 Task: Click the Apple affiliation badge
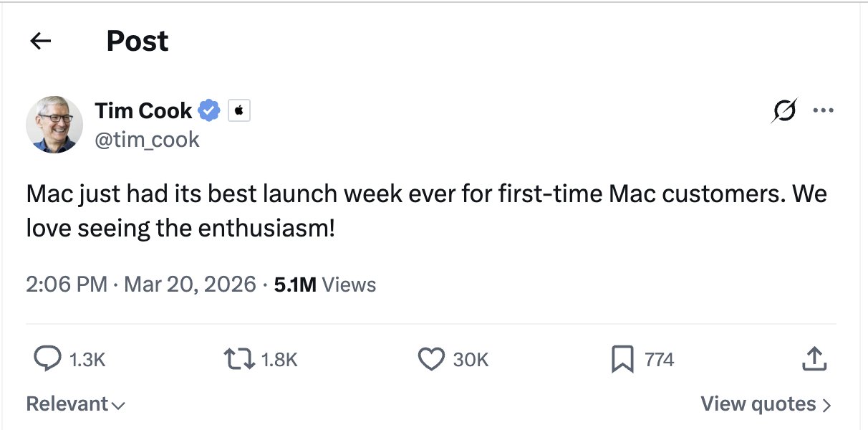[x=238, y=110]
